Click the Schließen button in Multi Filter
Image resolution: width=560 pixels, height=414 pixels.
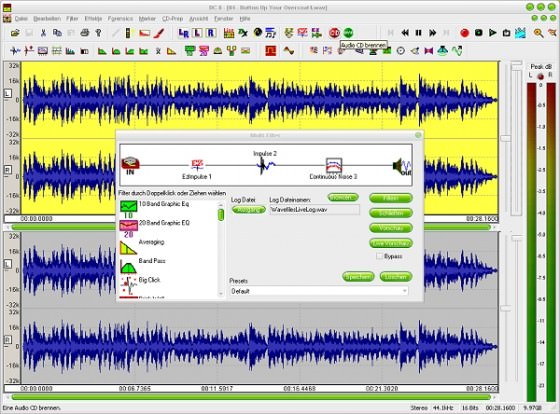coord(391,213)
